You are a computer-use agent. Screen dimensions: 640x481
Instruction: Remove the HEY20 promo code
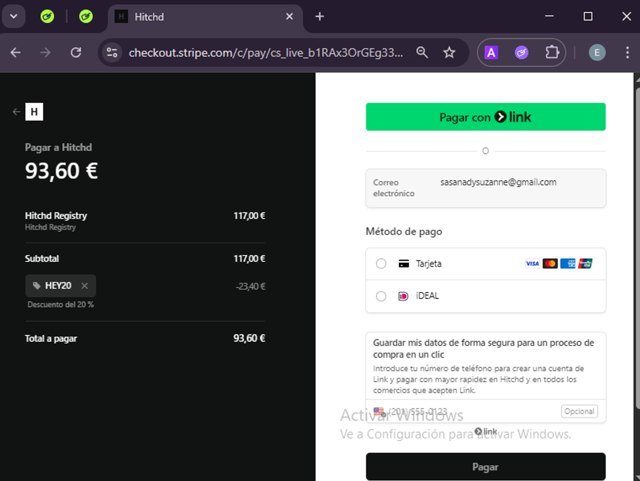coord(84,286)
